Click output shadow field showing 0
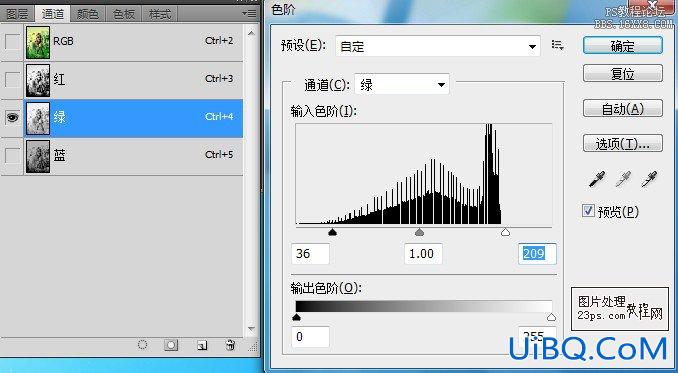 [310, 337]
